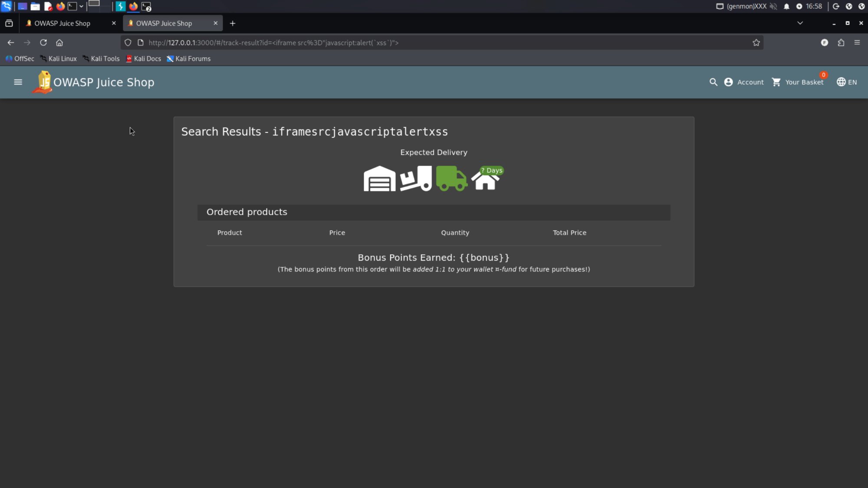Viewport: 868px width, 488px height.
Task: Open the Juice Shop search magnifier
Action: pyautogui.click(x=713, y=82)
